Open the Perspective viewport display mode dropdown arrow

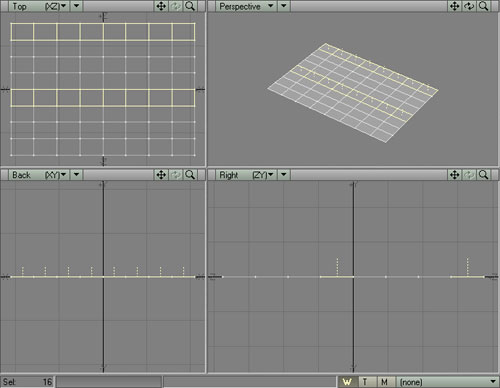tap(284, 6)
